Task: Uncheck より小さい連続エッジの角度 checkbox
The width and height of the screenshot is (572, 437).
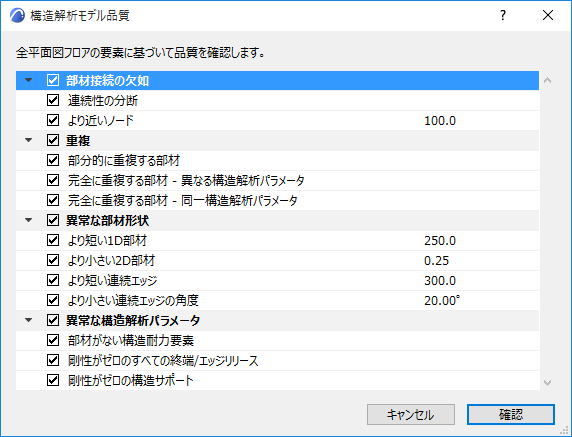Action: tap(53, 300)
